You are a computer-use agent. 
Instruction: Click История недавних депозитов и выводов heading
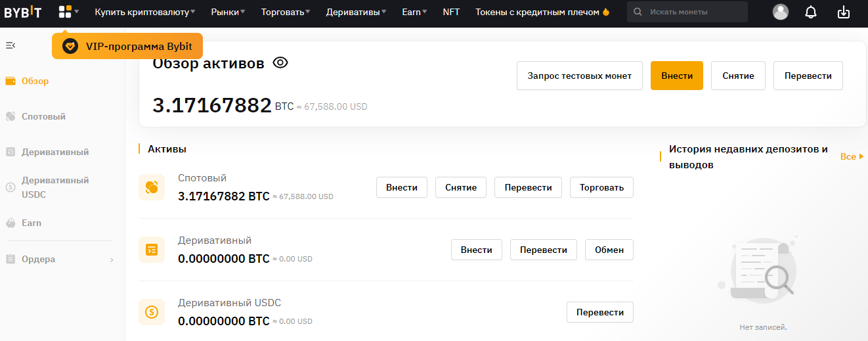click(749, 157)
